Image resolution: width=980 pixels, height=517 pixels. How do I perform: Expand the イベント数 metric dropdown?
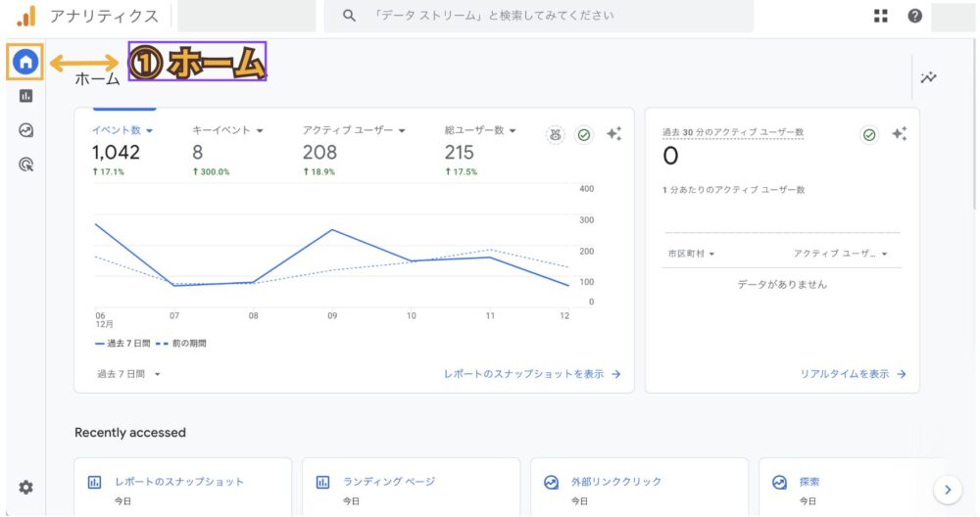pos(122,130)
